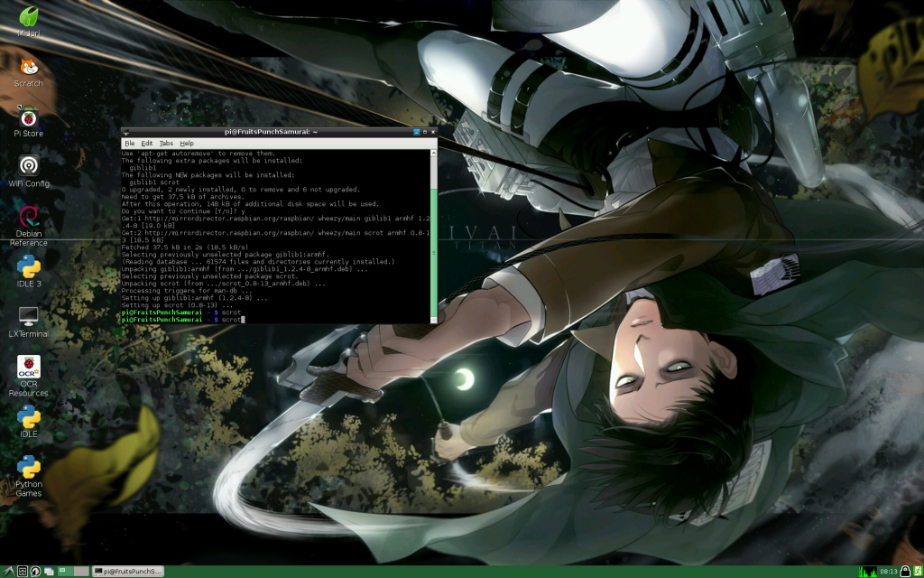Launch IDLE 3 from the desktop

(28, 272)
